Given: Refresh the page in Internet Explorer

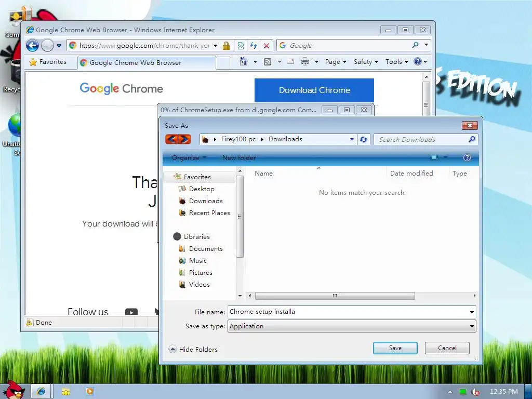Looking at the screenshot, I should click(254, 46).
